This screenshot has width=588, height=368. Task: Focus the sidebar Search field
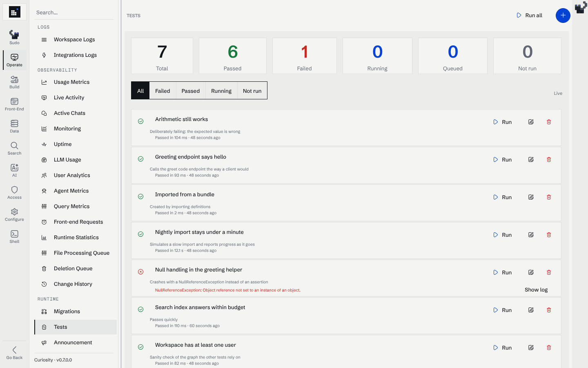click(x=74, y=13)
